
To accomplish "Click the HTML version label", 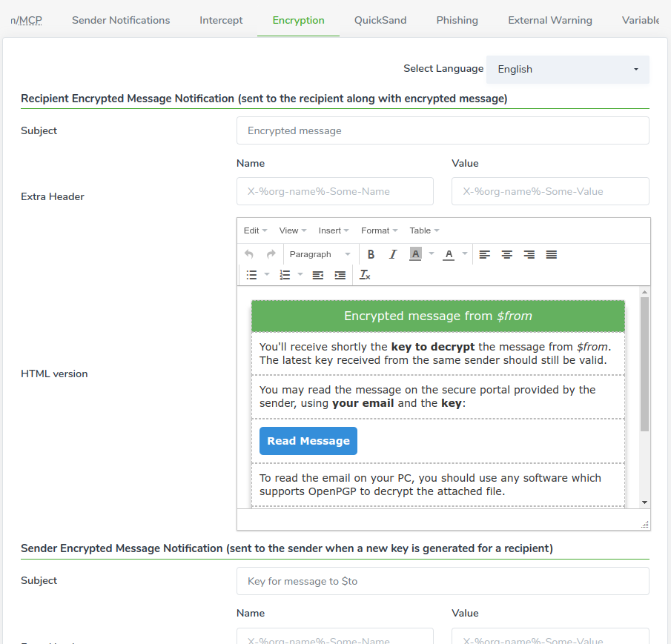I will click(x=54, y=374).
